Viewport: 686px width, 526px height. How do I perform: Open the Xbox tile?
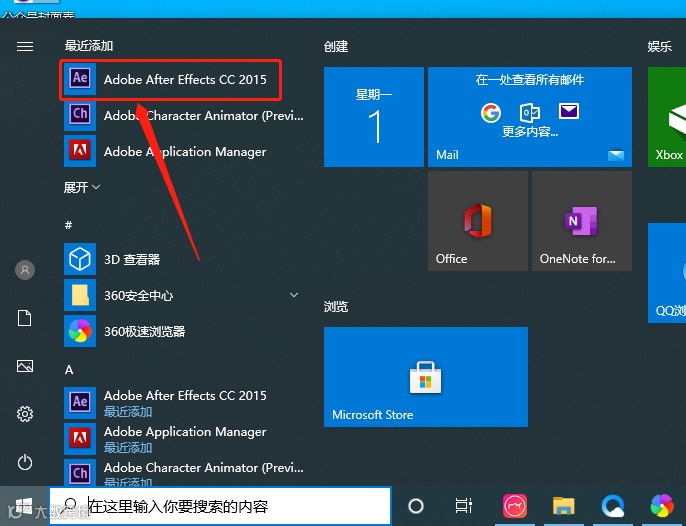(667, 117)
